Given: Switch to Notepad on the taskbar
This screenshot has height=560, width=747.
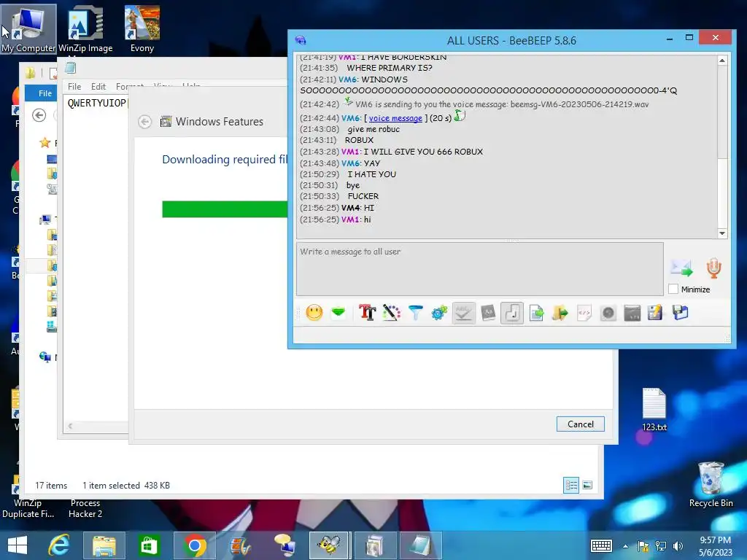Looking at the screenshot, I should [420, 545].
